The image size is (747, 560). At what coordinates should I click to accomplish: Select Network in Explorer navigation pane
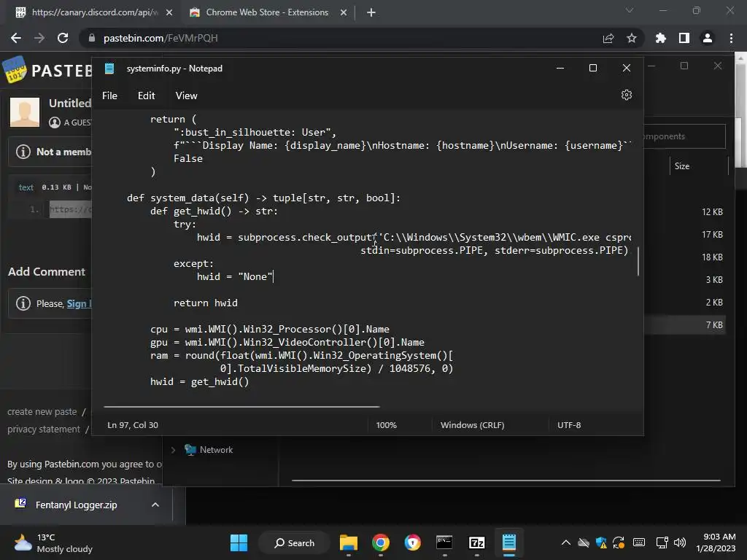point(216,450)
